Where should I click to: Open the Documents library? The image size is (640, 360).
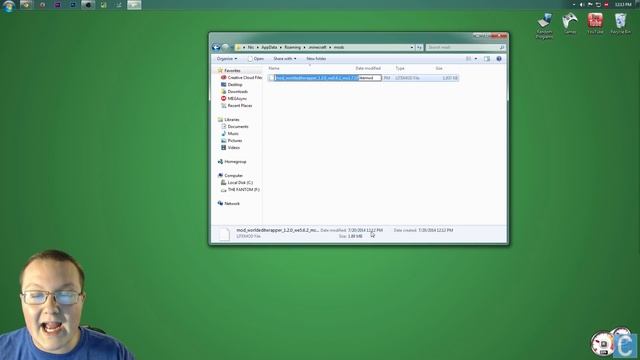(234, 127)
